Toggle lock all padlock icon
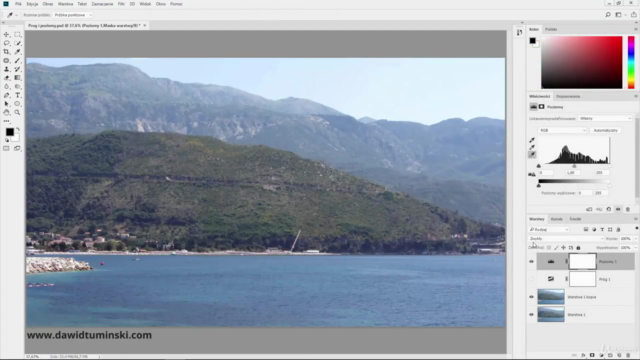 pyautogui.click(x=578, y=248)
